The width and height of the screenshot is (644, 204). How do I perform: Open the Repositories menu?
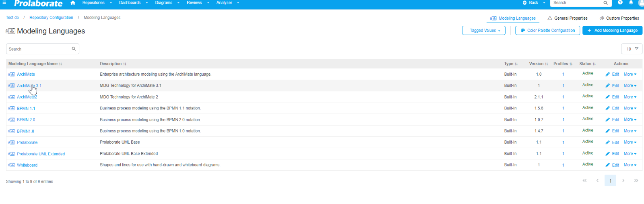(97, 2)
